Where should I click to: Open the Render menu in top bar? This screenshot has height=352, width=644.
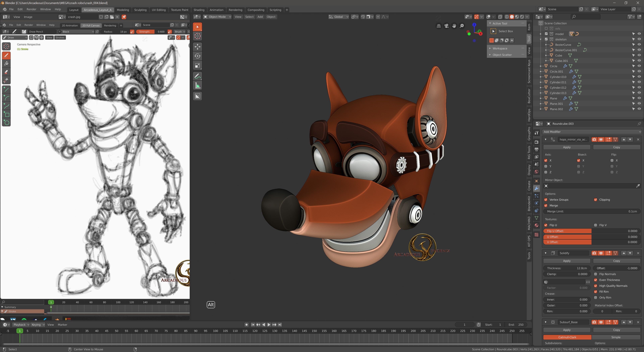tap(31, 9)
